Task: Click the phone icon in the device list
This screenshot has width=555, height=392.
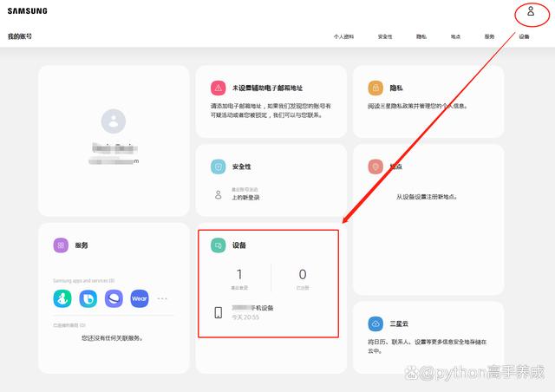Action: (x=219, y=312)
